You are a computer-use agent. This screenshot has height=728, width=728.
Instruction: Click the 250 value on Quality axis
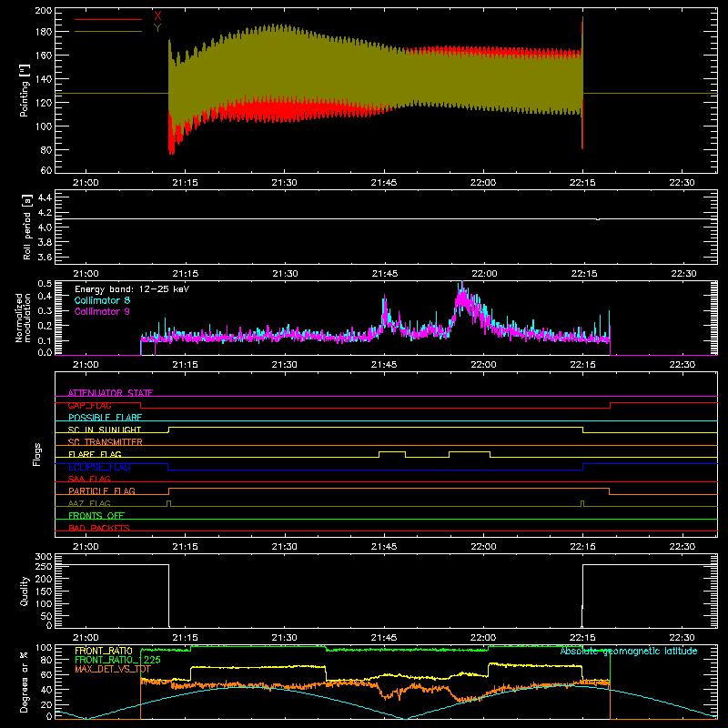tap(44, 566)
